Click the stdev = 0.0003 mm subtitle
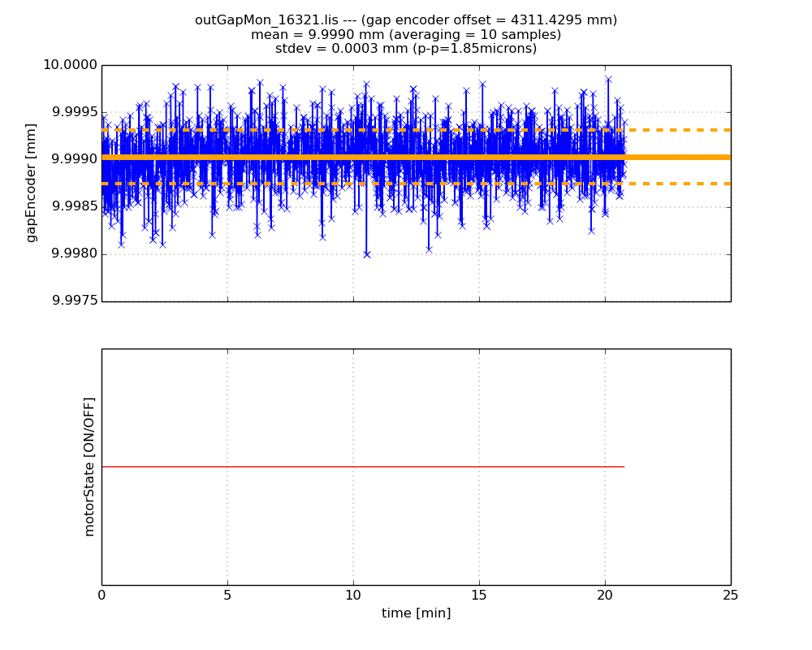This screenshot has height=650, width=812. pyautogui.click(x=405, y=49)
